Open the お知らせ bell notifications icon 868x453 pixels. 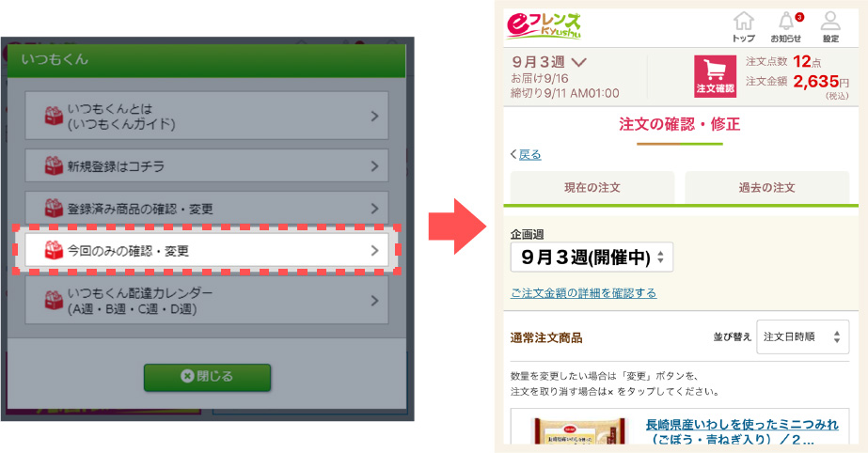[786, 26]
